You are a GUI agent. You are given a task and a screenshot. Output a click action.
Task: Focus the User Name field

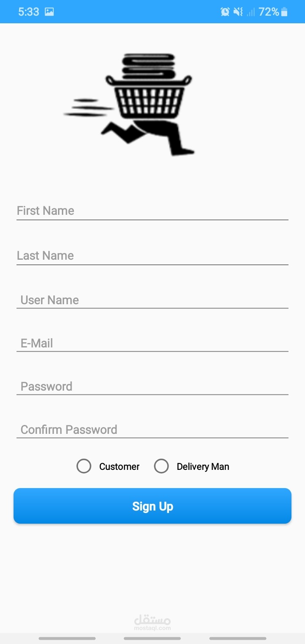[x=152, y=300]
